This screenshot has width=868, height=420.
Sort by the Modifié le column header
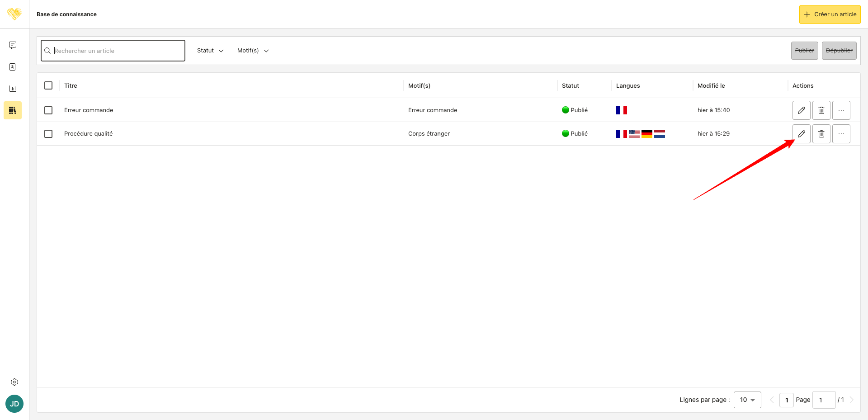(x=711, y=85)
